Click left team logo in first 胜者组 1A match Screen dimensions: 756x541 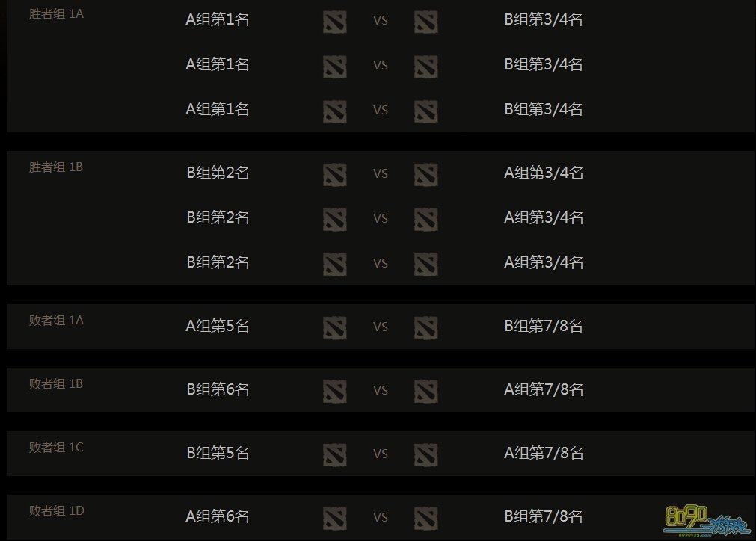(335, 21)
